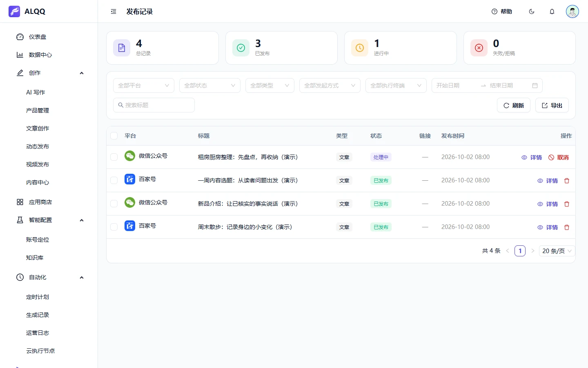
Task: Open the 全部平台 filter dropdown
Action: coord(144,85)
